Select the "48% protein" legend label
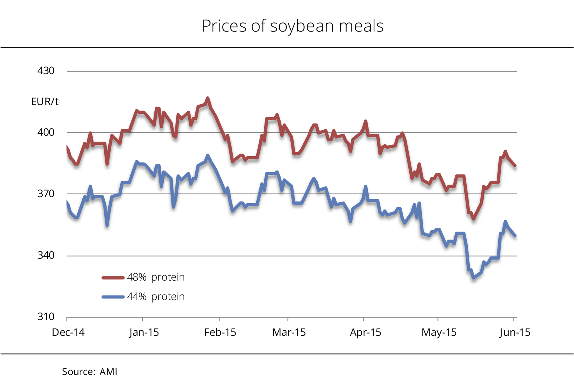 156,277
